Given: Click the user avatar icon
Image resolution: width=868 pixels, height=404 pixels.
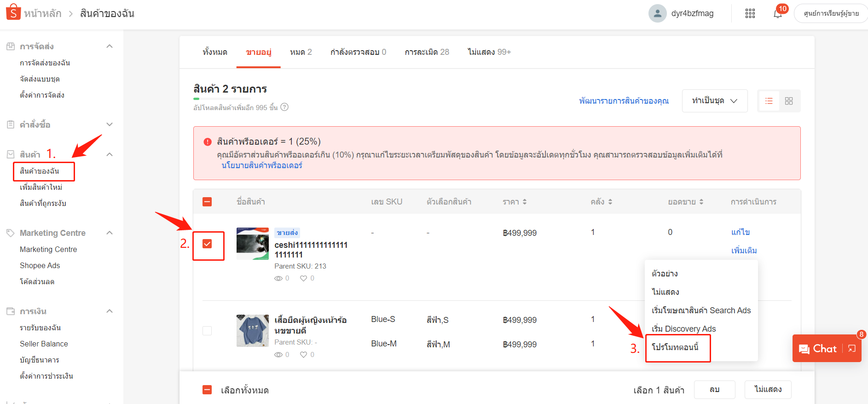Looking at the screenshot, I should click(657, 13).
